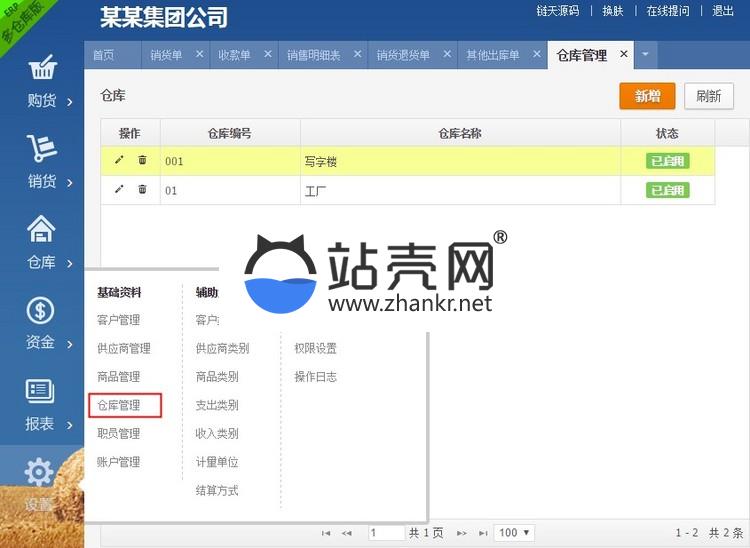
Task: Open the 销货 hand truck icon
Action: click(41, 149)
